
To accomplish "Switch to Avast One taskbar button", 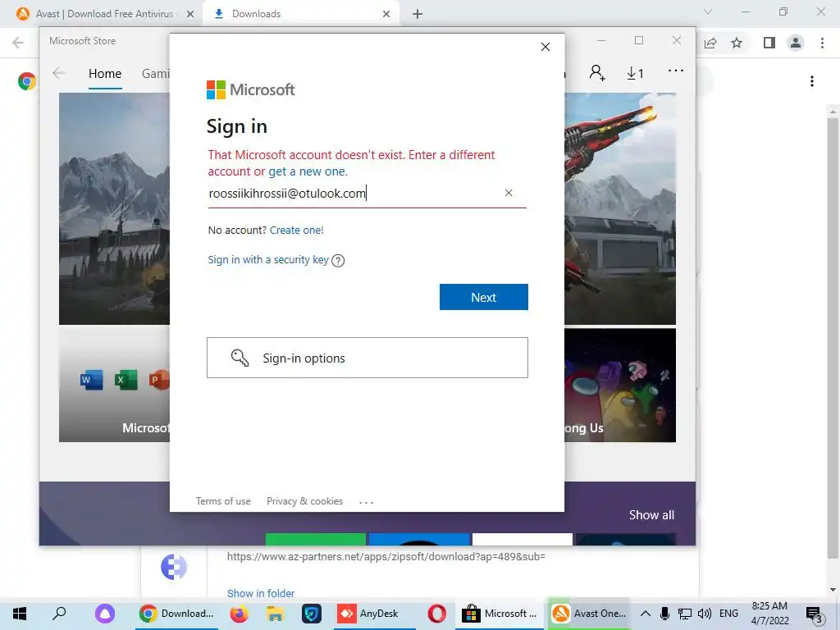I will (589, 614).
